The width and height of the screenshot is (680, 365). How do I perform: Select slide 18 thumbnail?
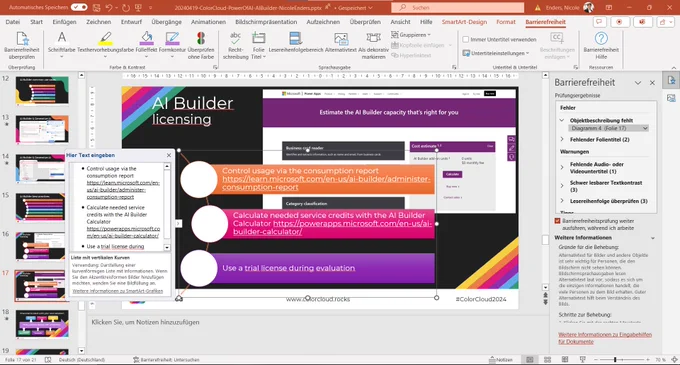tap(42, 324)
